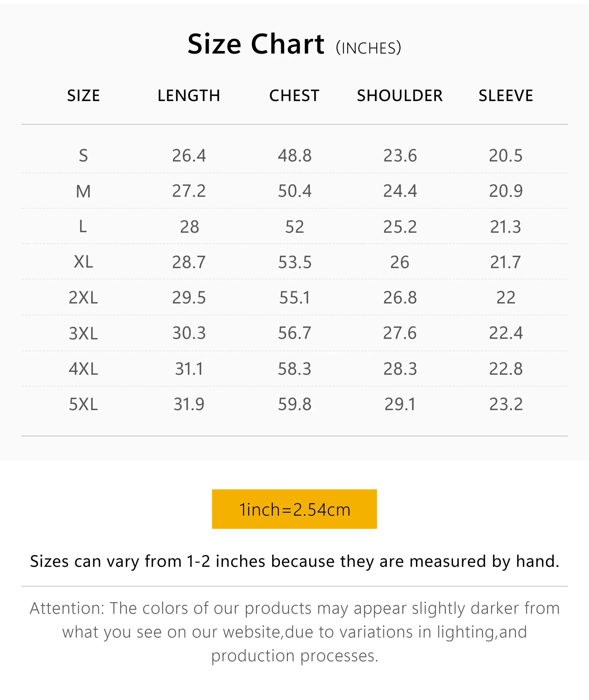This screenshot has width=589, height=700.
Task: Select the 4XL size row label
Action: [84, 369]
